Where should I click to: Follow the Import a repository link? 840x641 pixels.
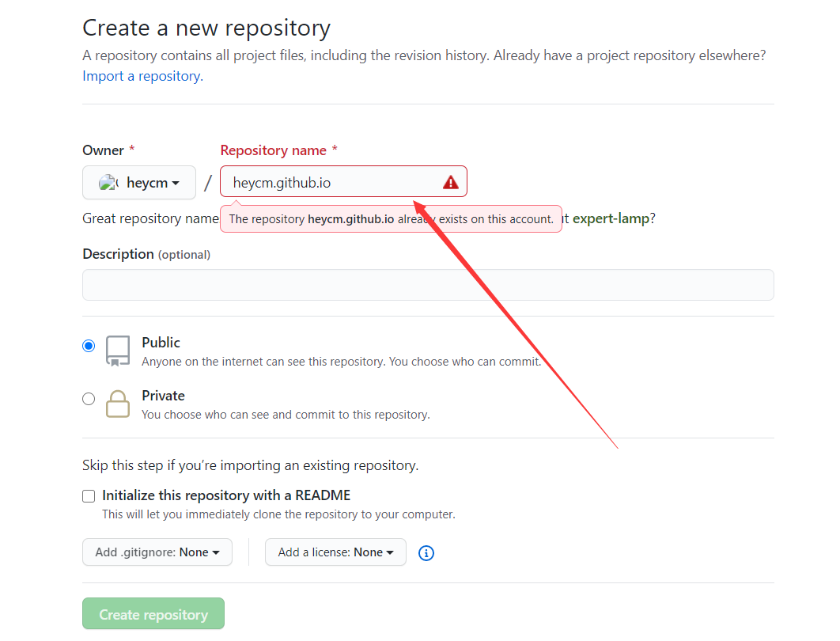click(x=142, y=76)
